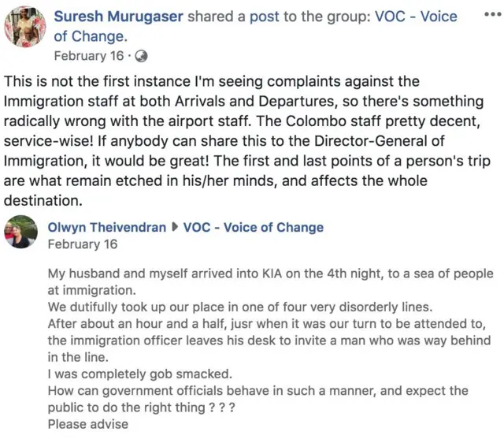
Task: Click the "How can government officials behave" line
Action: click(x=258, y=391)
